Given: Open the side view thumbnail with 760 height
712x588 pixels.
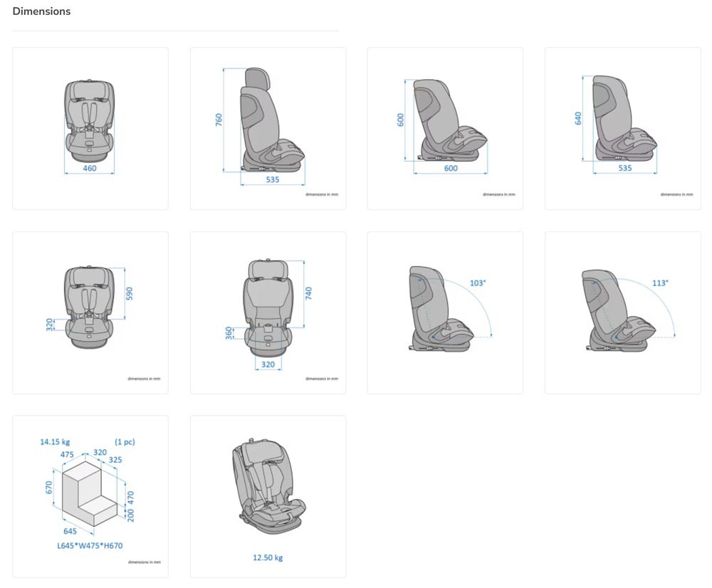Looking at the screenshot, I should (268, 128).
